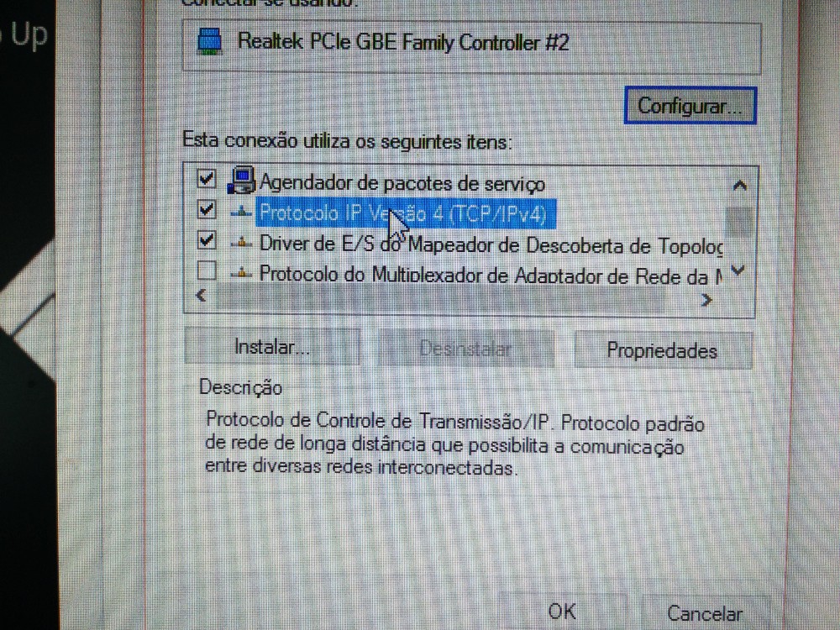Screen dimensions: 840x630
Task: Click the TCP/IPv4 protocol icon
Action: [x=241, y=213]
